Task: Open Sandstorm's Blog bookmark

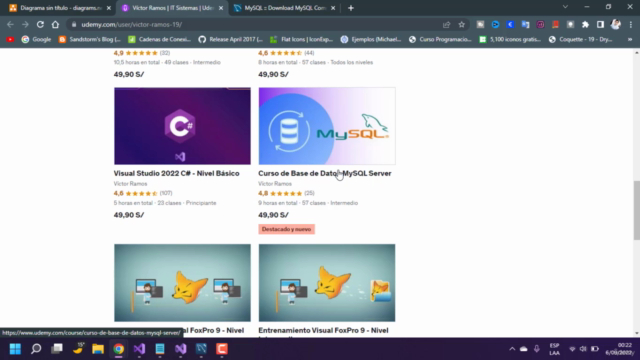Action: pyautogui.click(x=90, y=39)
